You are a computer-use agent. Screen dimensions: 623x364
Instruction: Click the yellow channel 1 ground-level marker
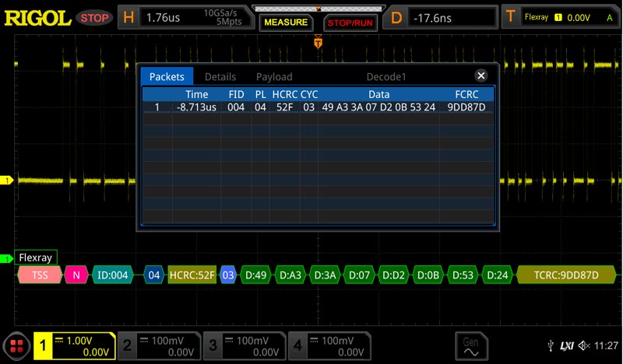coord(8,180)
